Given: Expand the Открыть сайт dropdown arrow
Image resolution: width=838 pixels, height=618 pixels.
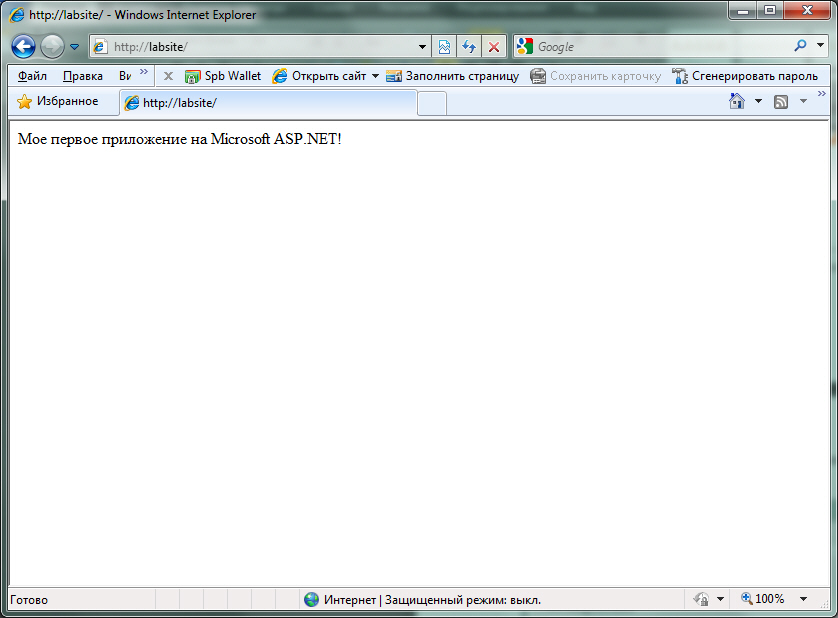Looking at the screenshot, I should [x=375, y=76].
